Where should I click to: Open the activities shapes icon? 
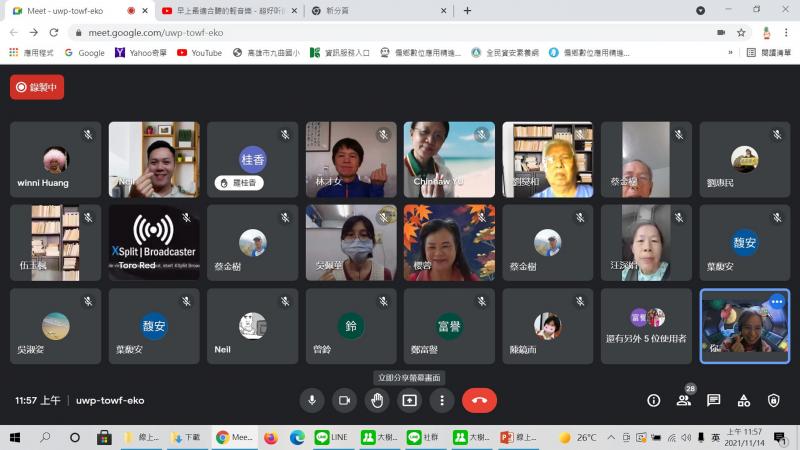743,401
